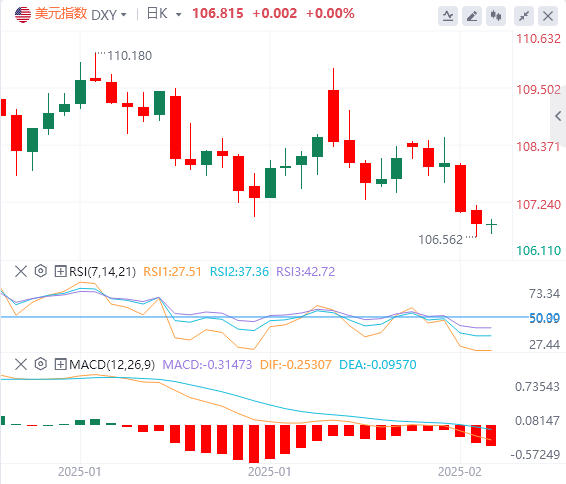Open RSI indicator settings hexagon icon

[41, 271]
